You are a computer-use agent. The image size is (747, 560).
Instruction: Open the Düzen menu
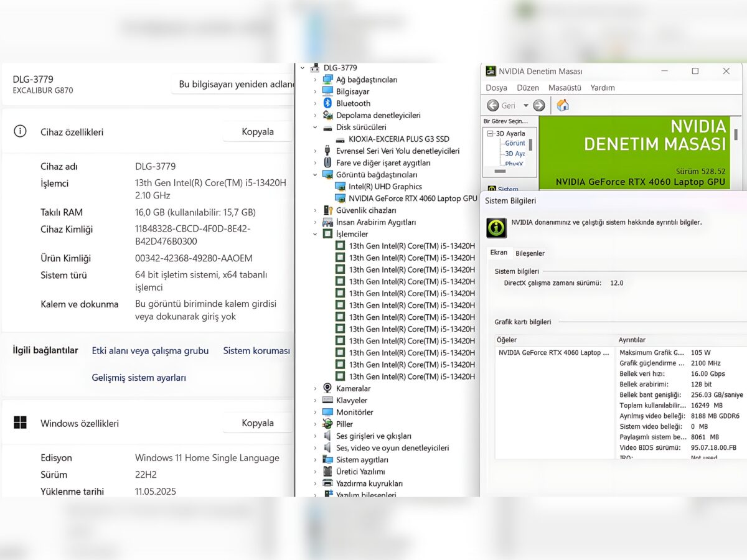click(x=528, y=88)
